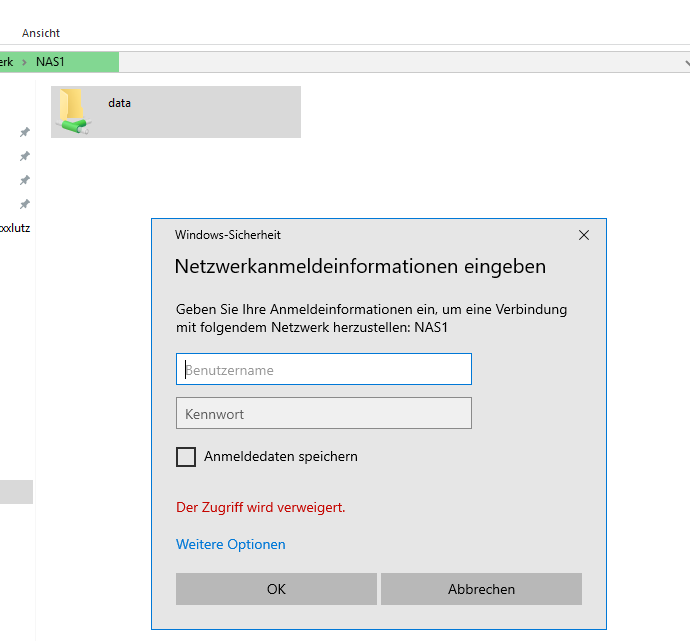This screenshot has width=690, height=641.
Task: Click the Netzwerk breadcrumb segment left of NAS1
Action: pos(6,62)
